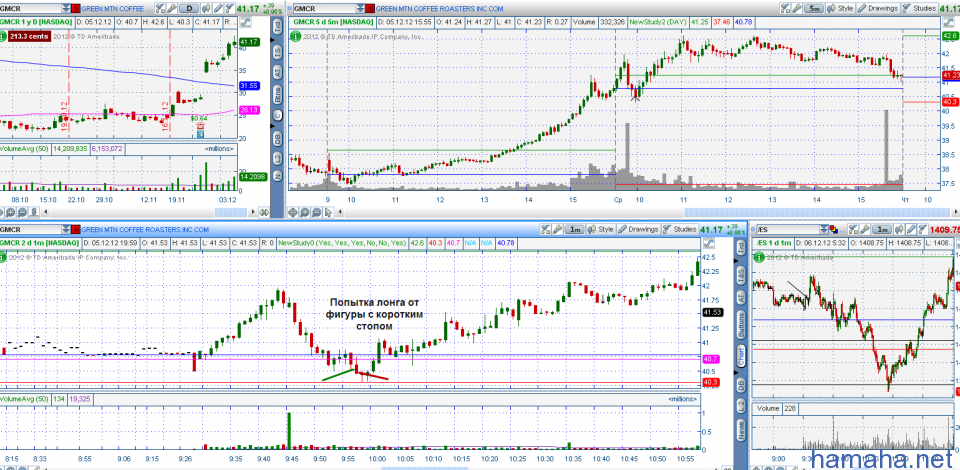The height and width of the screenshot is (470, 960).
Task: Click the Попытка лонга chart annotation text
Action: [x=373, y=315]
